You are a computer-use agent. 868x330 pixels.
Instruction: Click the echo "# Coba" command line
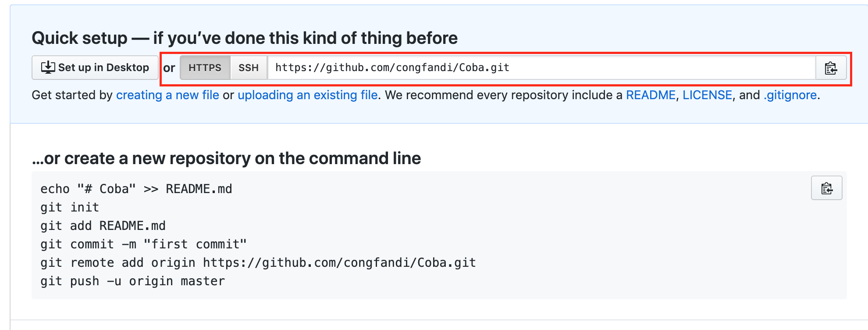click(x=136, y=189)
